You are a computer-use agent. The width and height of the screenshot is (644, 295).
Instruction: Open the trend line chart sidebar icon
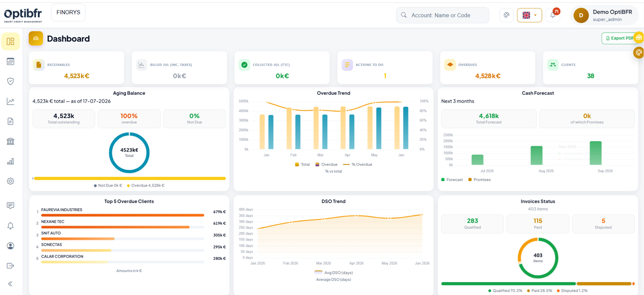point(11,101)
